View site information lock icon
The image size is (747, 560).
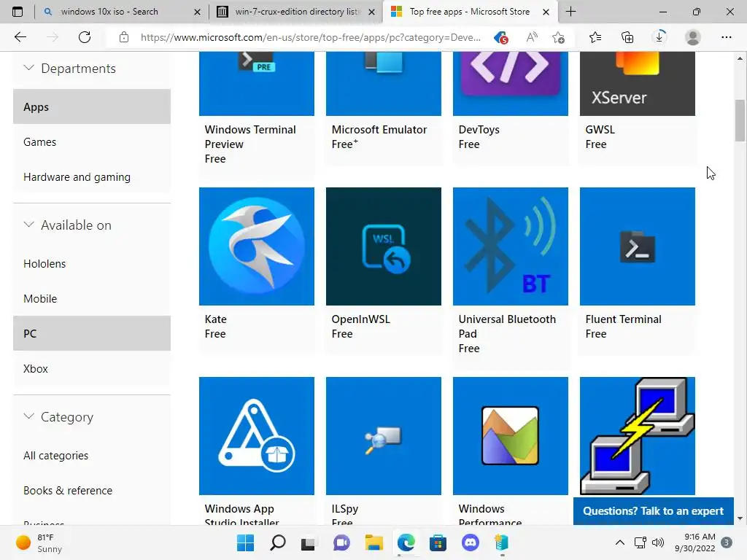click(124, 37)
